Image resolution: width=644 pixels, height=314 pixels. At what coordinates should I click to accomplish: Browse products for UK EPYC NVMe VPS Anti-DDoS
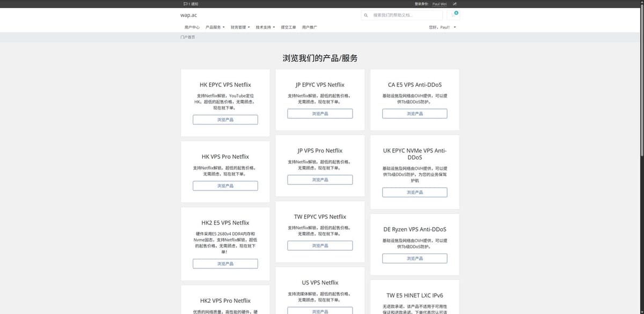(x=415, y=192)
